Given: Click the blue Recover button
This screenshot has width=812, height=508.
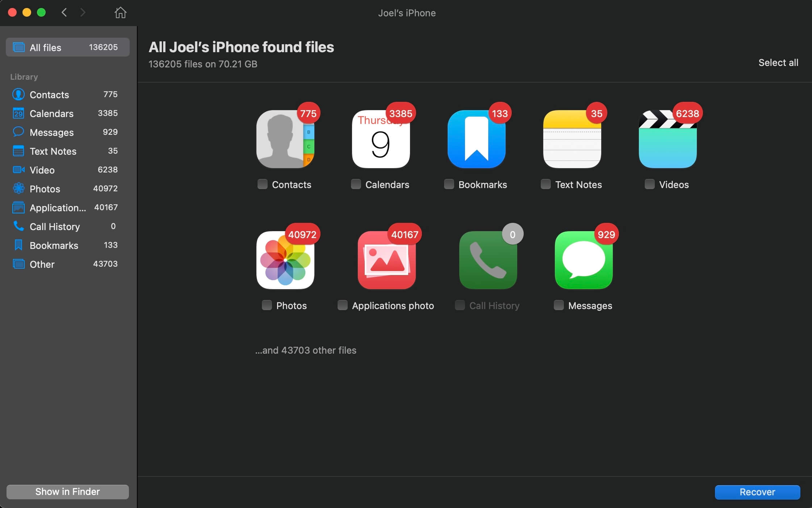Looking at the screenshot, I should click(x=757, y=492).
